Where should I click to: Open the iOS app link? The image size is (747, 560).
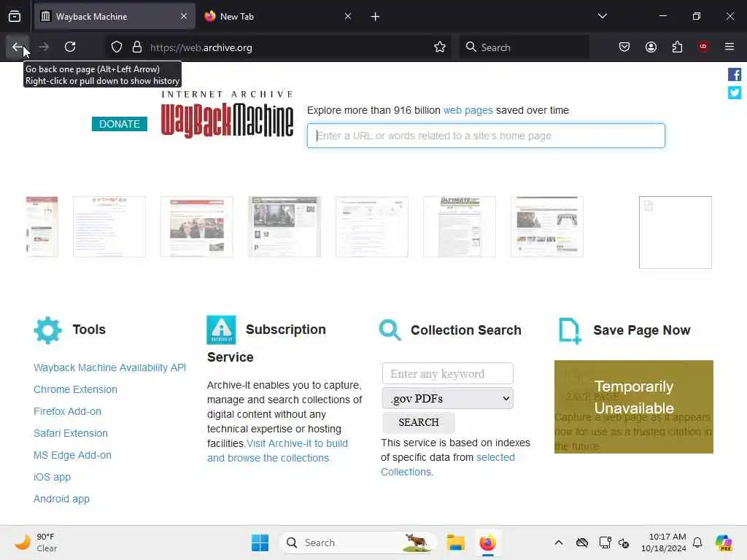click(52, 477)
